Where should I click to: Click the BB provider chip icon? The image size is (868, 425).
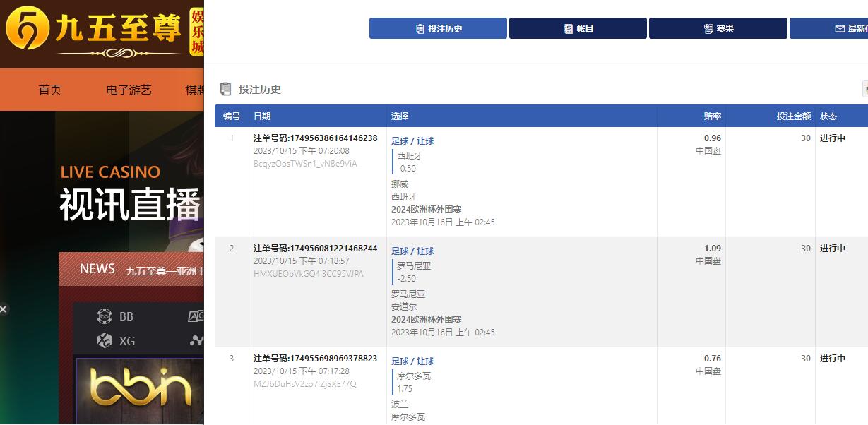pos(105,316)
